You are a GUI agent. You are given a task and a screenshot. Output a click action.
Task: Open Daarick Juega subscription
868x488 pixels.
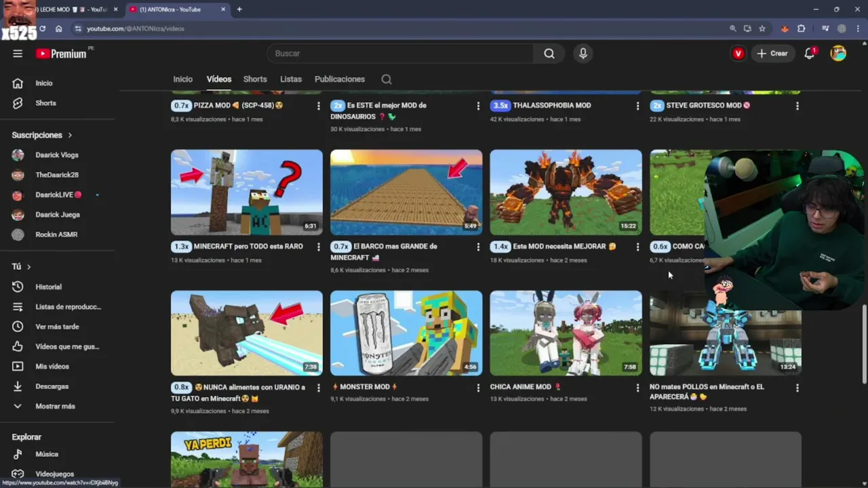pos(58,215)
